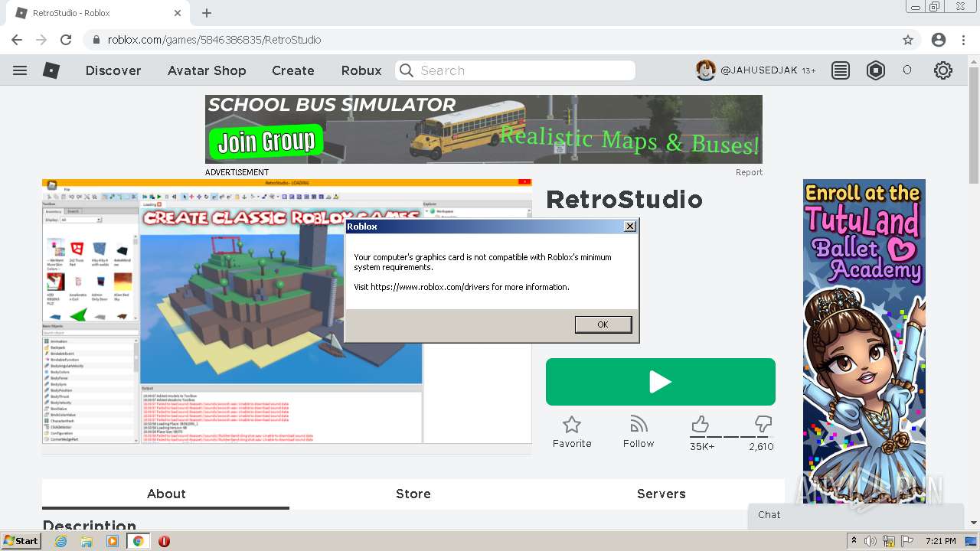Viewport: 980px width, 551px height.
Task: Open the notifications list icon
Action: tap(841, 70)
